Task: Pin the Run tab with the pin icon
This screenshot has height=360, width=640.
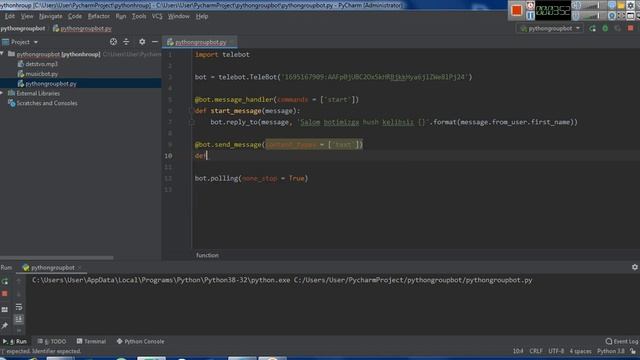Action: [x=5, y=325]
